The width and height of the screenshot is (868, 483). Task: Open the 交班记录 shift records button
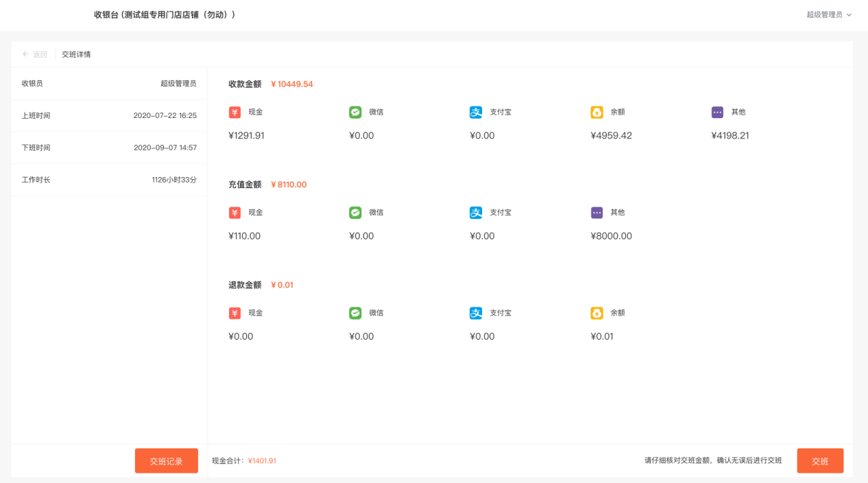point(166,461)
